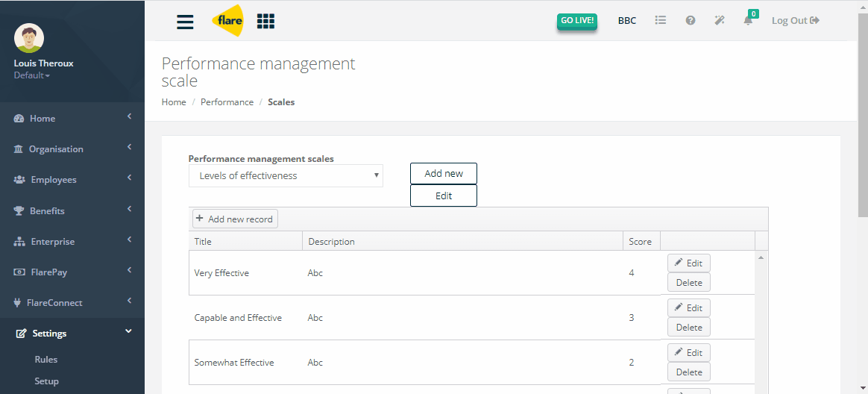Add a new record to the table
868x394 pixels.
(235, 219)
